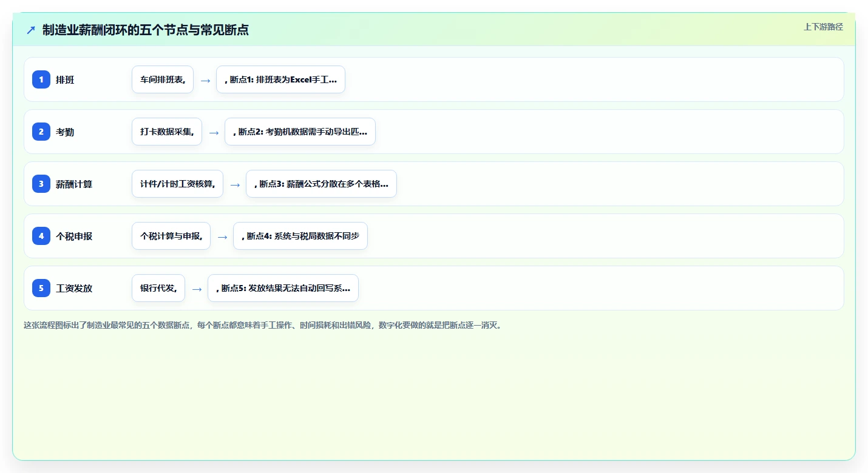Select step number 4 badge
Image resolution: width=868 pixels, height=473 pixels.
click(x=41, y=236)
